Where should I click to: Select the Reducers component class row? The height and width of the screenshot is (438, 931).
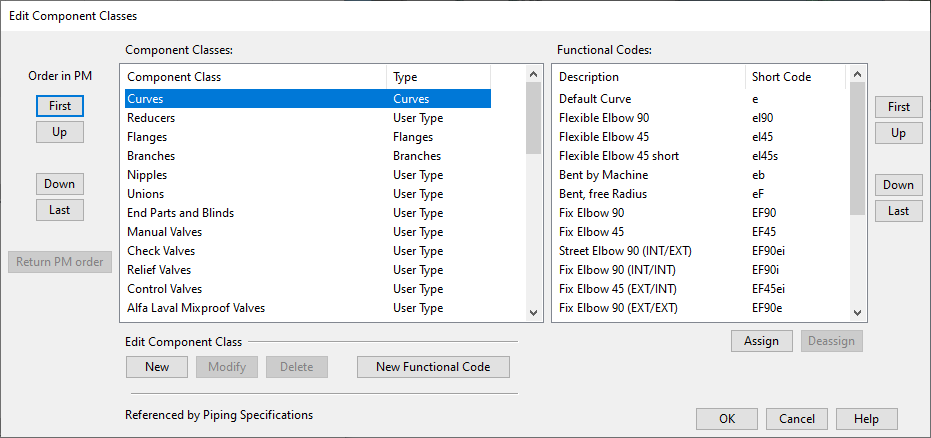(x=151, y=118)
